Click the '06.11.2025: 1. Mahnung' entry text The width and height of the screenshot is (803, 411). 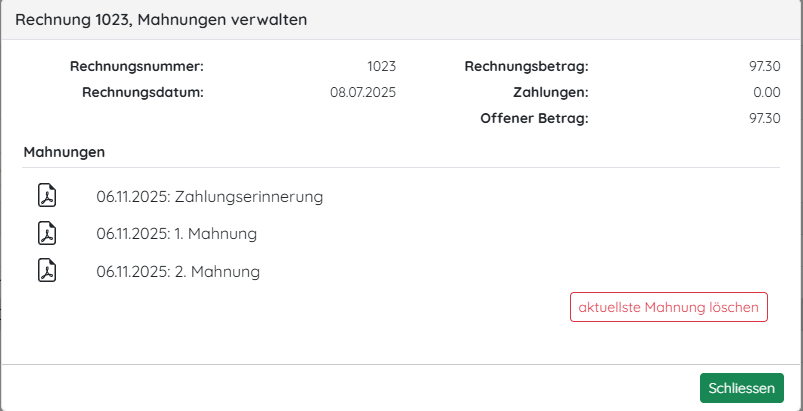[176, 234]
